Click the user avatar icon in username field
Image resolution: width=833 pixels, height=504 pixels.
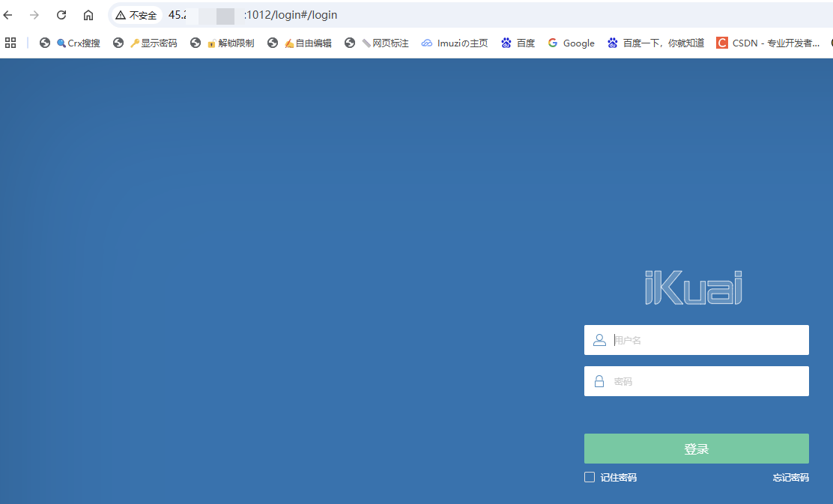pos(599,340)
